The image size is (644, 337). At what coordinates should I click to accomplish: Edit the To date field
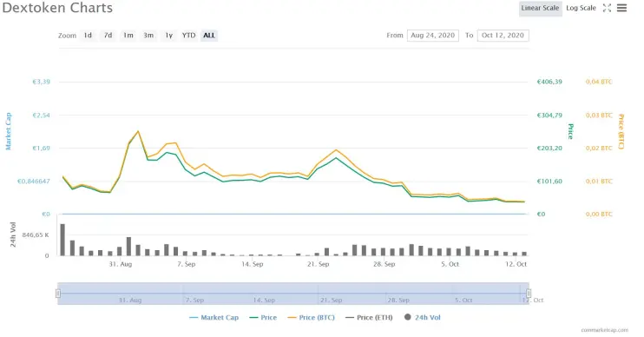click(503, 36)
